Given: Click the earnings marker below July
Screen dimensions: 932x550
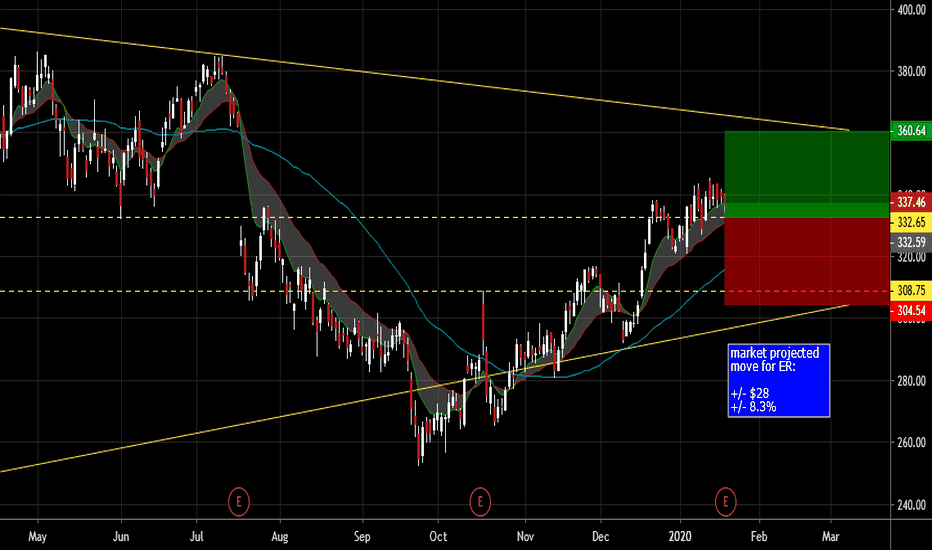Looking at the screenshot, I should 238,502.
